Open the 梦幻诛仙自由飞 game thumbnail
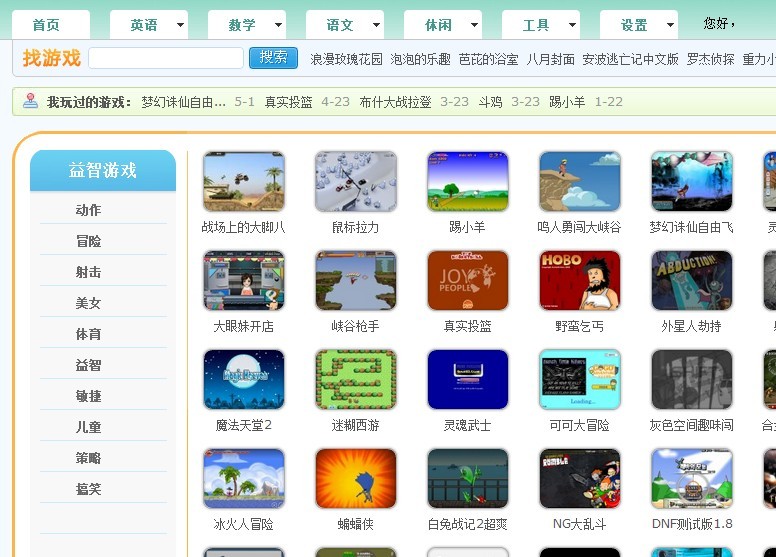Viewport: 776px width, 557px height. (x=692, y=182)
